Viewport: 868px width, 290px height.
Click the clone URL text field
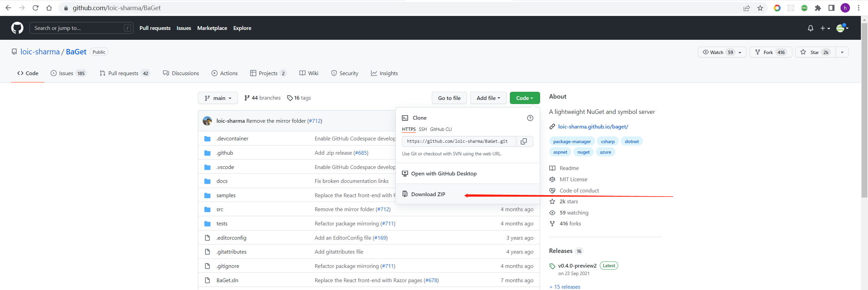(x=459, y=141)
